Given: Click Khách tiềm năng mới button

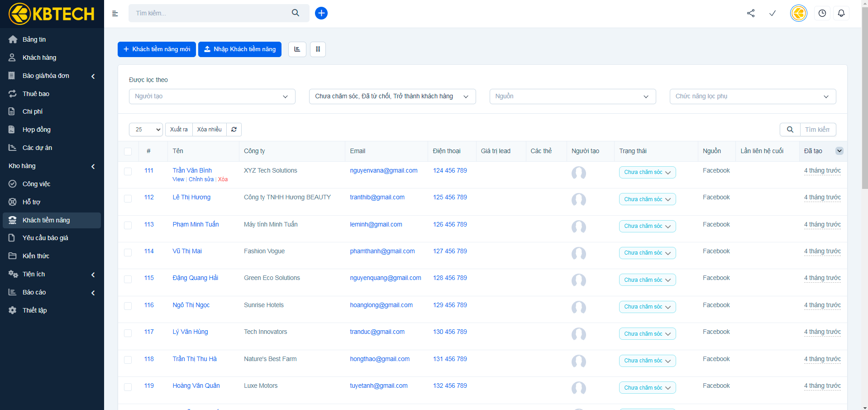Looking at the screenshot, I should click(157, 49).
